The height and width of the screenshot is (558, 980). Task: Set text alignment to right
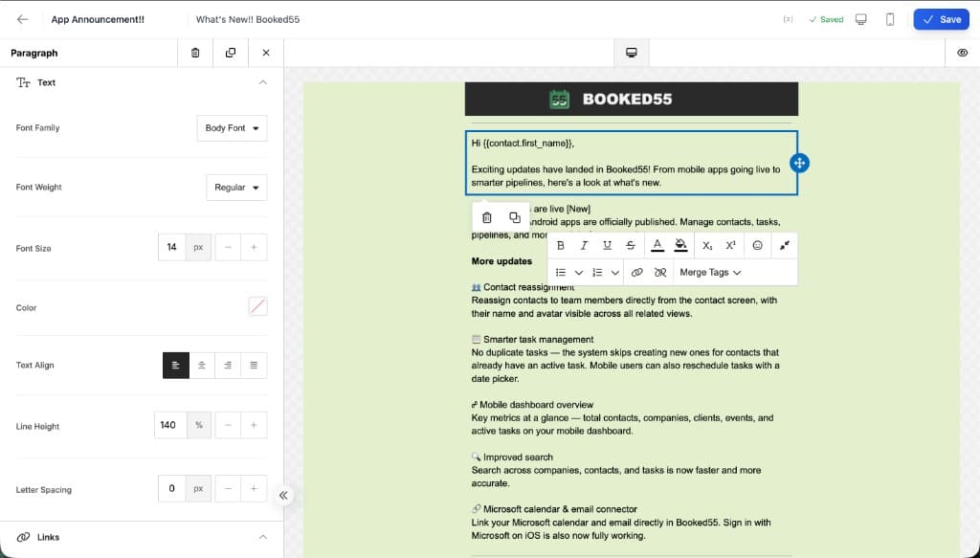pos(228,366)
